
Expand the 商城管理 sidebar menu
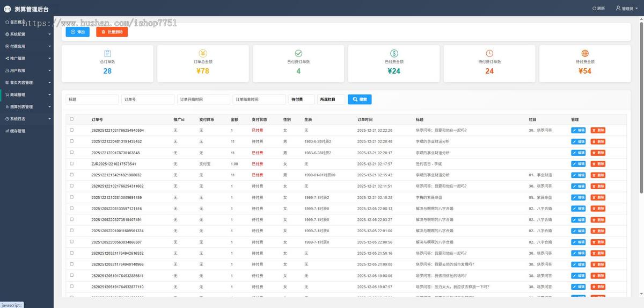coord(27,95)
